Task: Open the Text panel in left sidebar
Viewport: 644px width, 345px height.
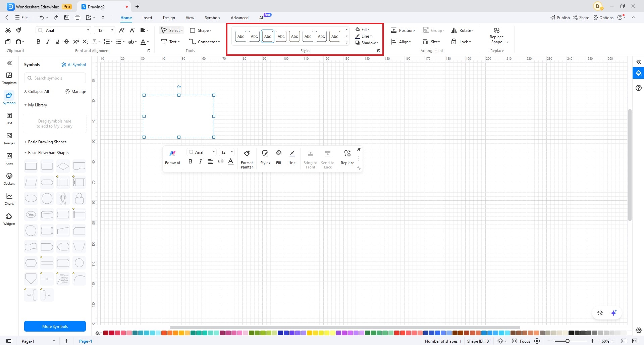Action: [9, 118]
